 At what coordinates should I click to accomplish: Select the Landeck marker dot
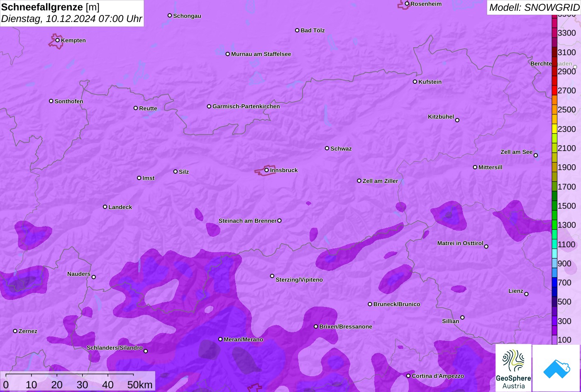coord(105,207)
